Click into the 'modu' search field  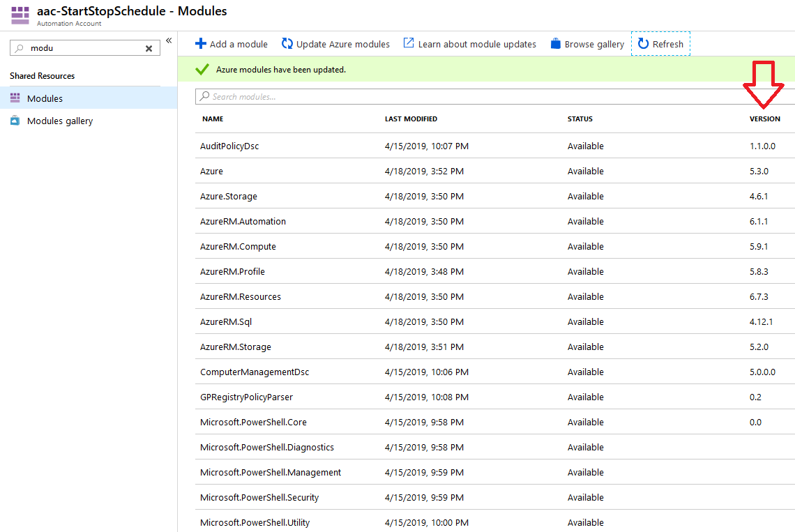point(84,48)
